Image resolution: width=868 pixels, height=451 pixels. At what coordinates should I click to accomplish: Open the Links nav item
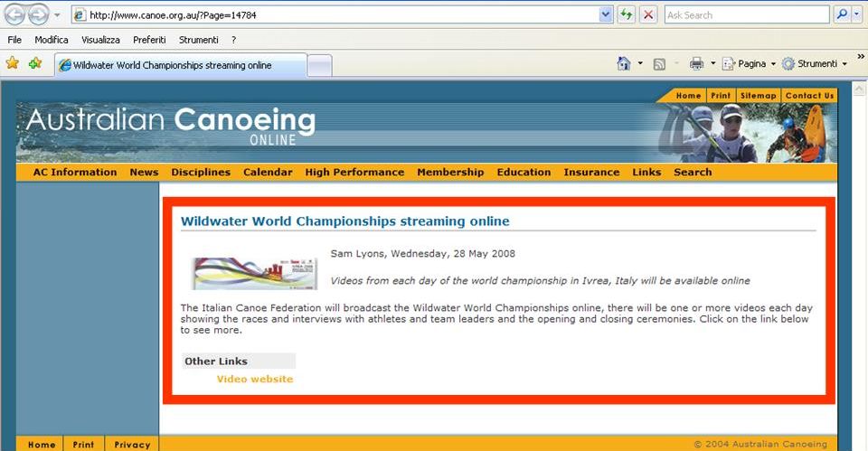point(646,172)
